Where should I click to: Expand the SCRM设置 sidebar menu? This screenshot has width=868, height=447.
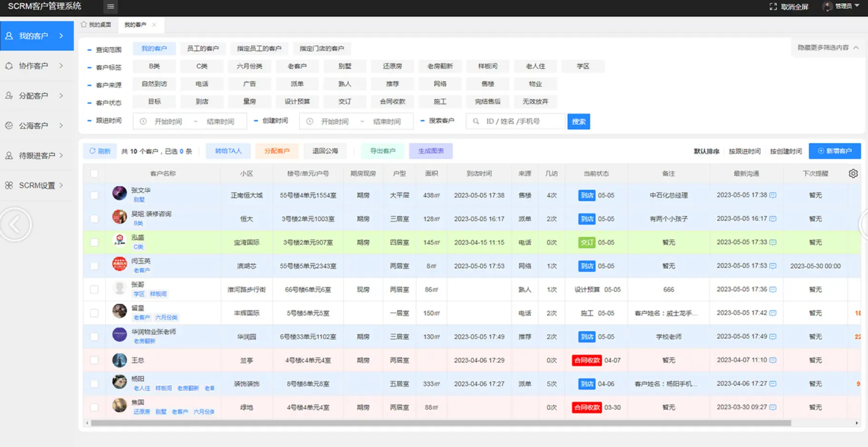37,185
